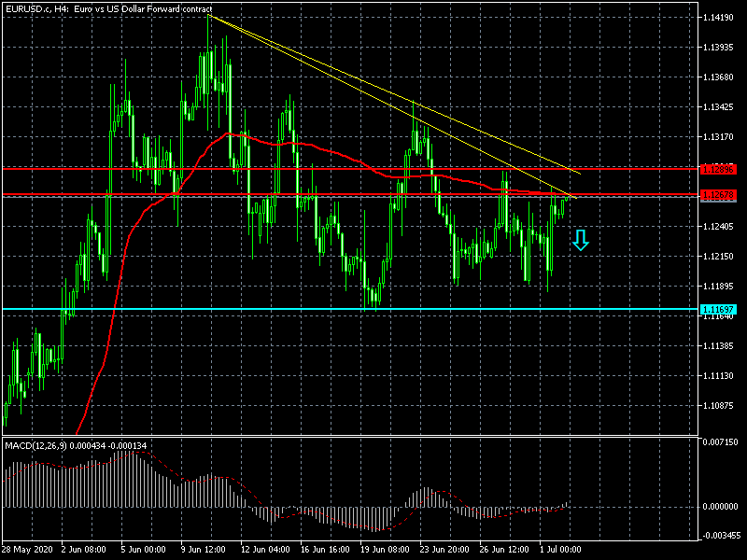The image size is (747, 560).
Task: Click the 1.13170 price scale value
Action: (718, 136)
